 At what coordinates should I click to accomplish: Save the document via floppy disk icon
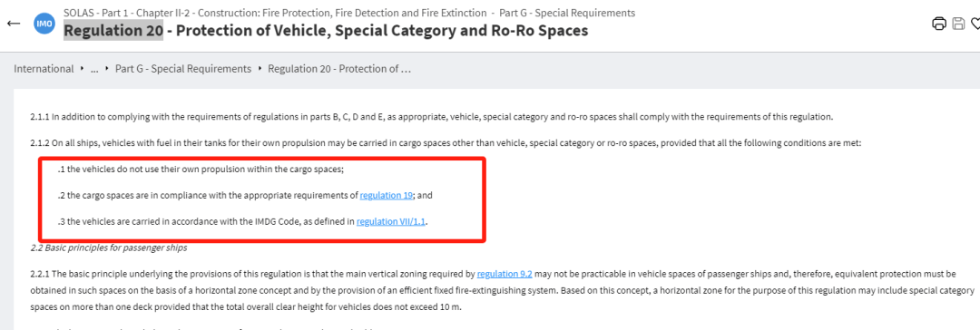958,24
